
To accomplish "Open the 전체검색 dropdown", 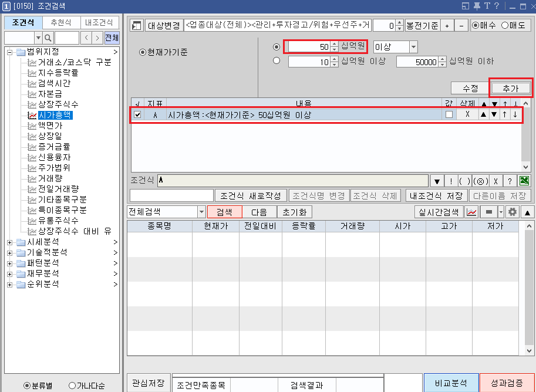I will pyautogui.click(x=200, y=212).
